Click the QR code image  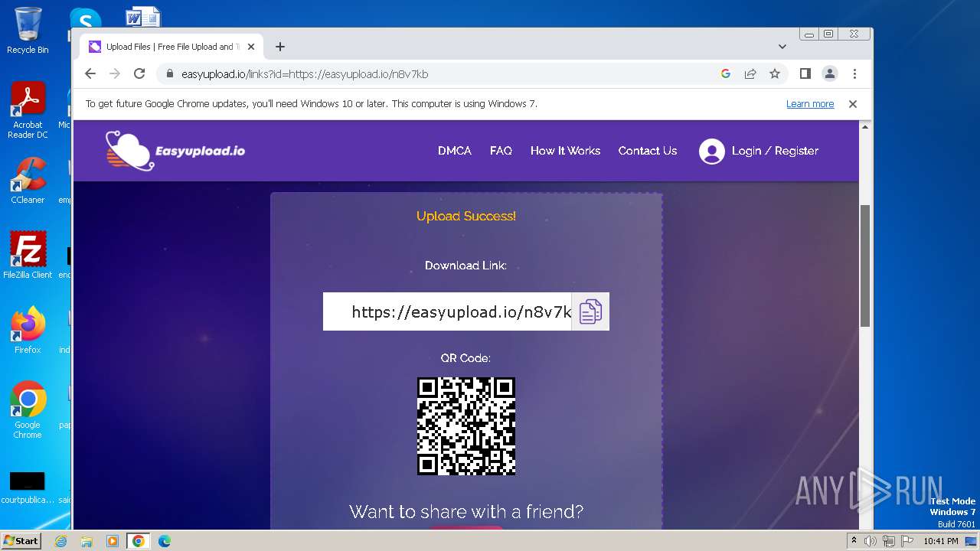pyautogui.click(x=466, y=426)
